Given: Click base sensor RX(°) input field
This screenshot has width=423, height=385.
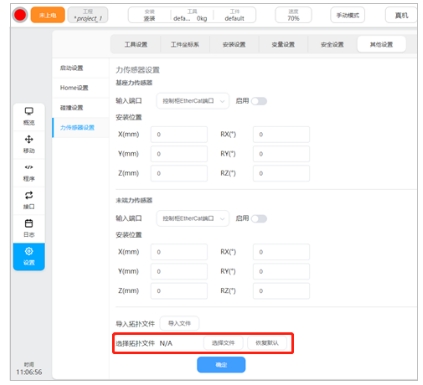Looking at the screenshot, I should (x=281, y=134).
